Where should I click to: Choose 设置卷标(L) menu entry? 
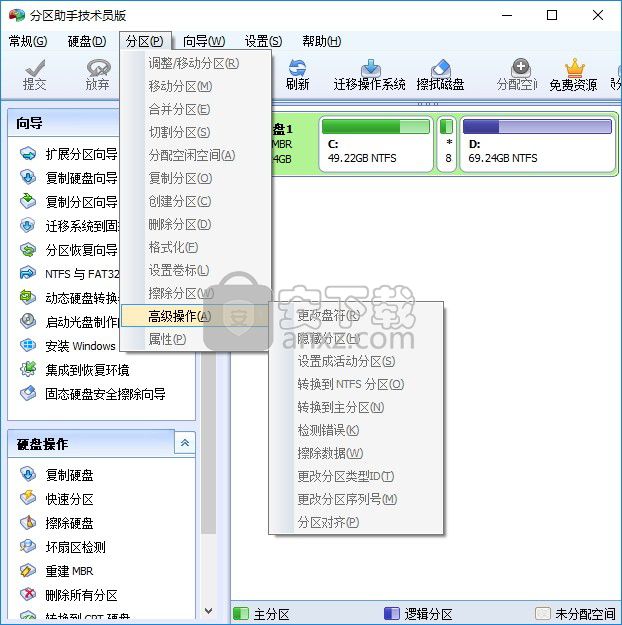[195, 270]
